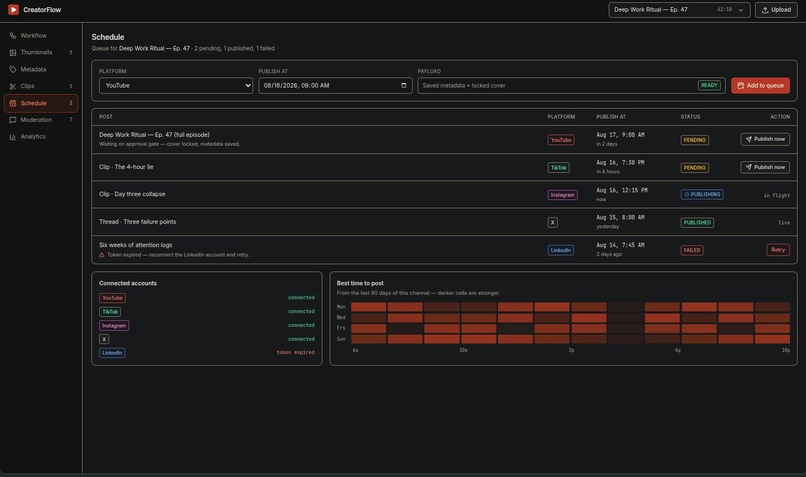
Task: Click the PUBLISHED status badge
Action: (x=697, y=223)
